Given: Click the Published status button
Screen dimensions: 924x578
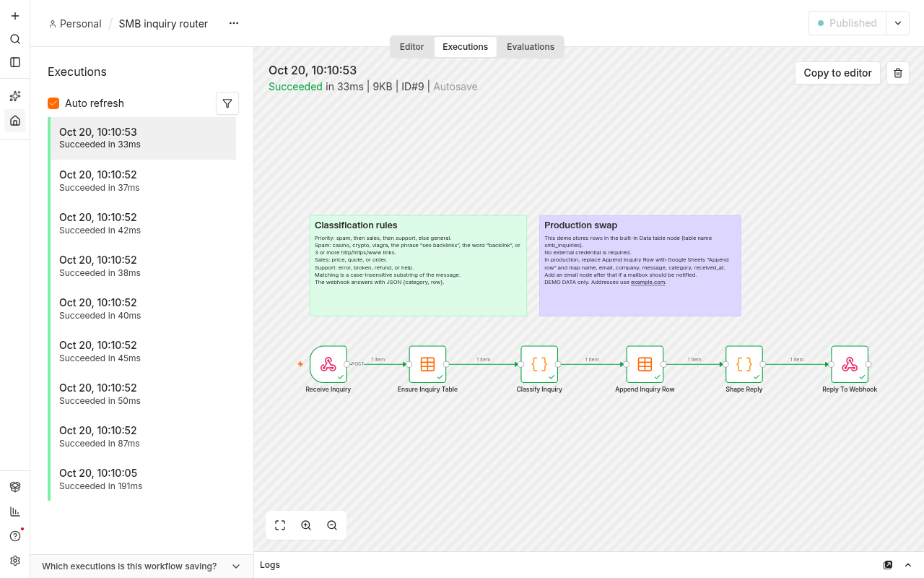Looking at the screenshot, I should (x=847, y=23).
